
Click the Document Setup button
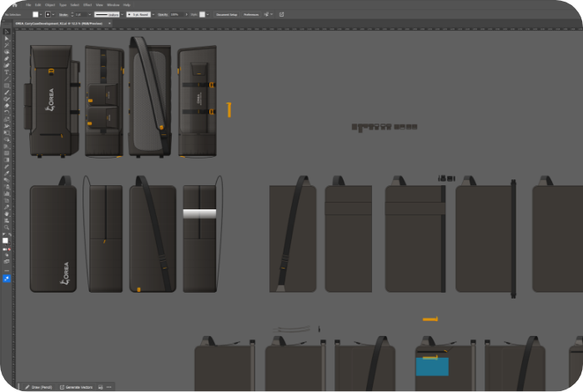click(226, 14)
